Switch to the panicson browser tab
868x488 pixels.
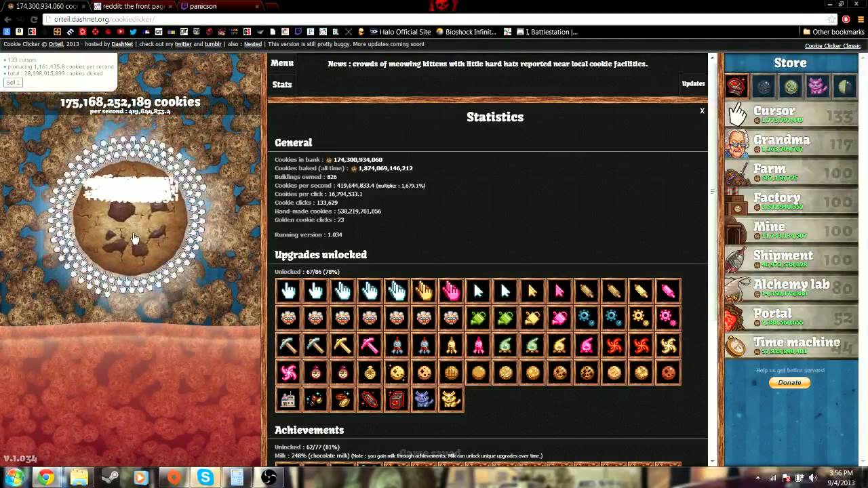click(x=222, y=6)
